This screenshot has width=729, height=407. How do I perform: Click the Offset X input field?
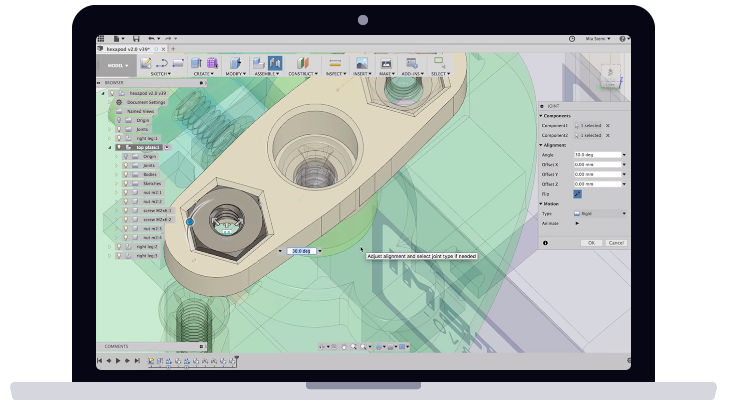pyautogui.click(x=597, y=165)
